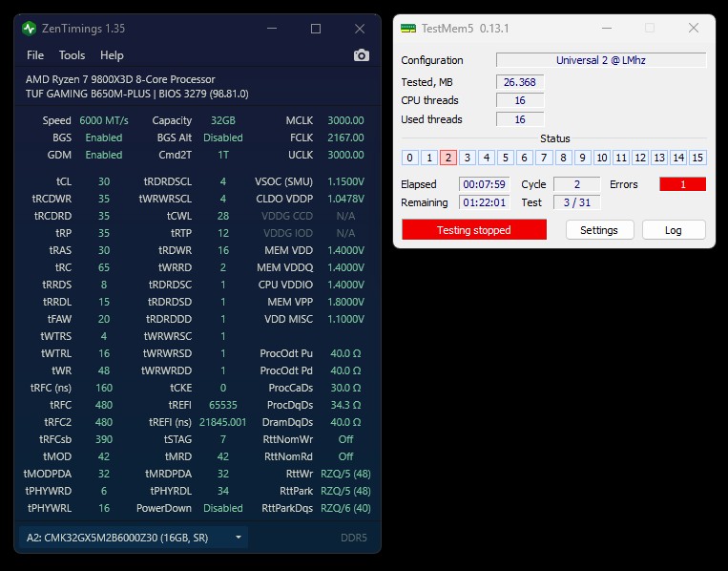This screenshot has width=728, height=571.
Task: Click the Capacity value 32GB
Action: [x=223, y=120]
